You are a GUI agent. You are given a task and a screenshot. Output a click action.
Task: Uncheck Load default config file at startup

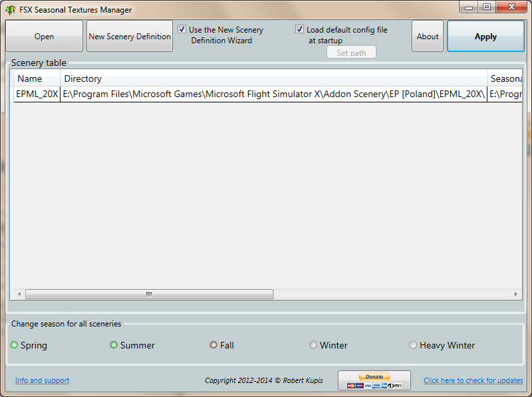point(299,29)
